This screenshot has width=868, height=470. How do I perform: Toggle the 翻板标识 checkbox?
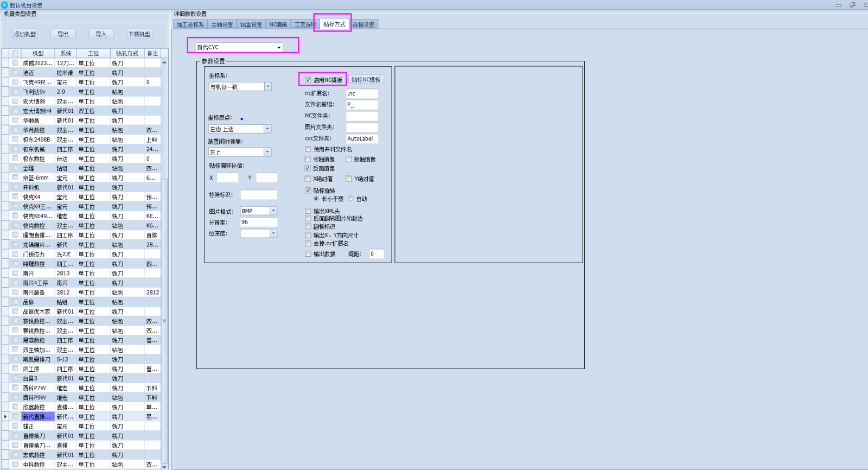(308, 227)
